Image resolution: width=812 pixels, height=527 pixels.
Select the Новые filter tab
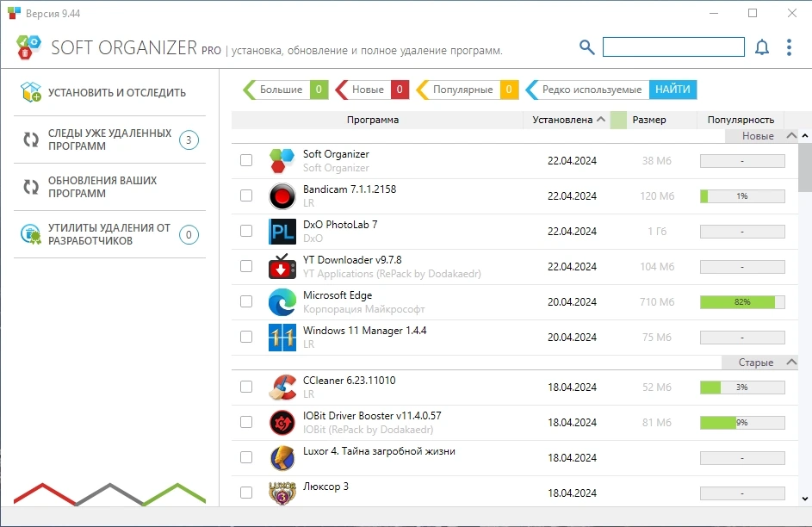click(x=372, y=90)
